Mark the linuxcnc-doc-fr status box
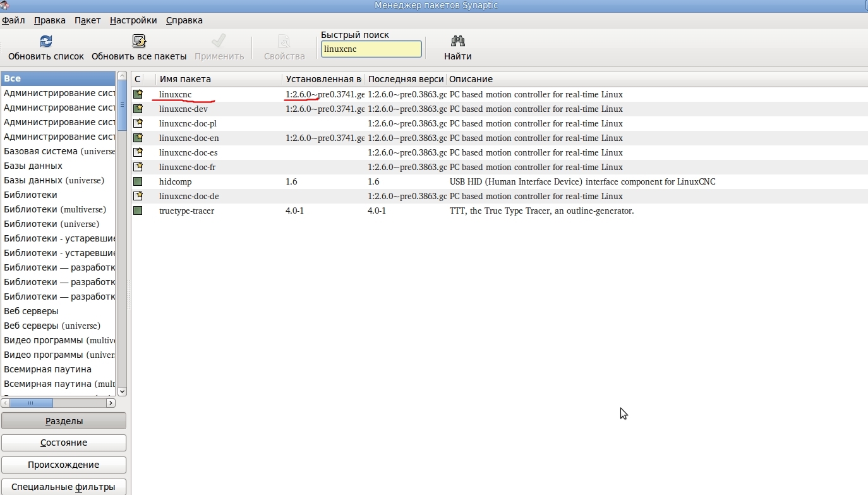This screenshot has width=868, height=495. [138, 167]
